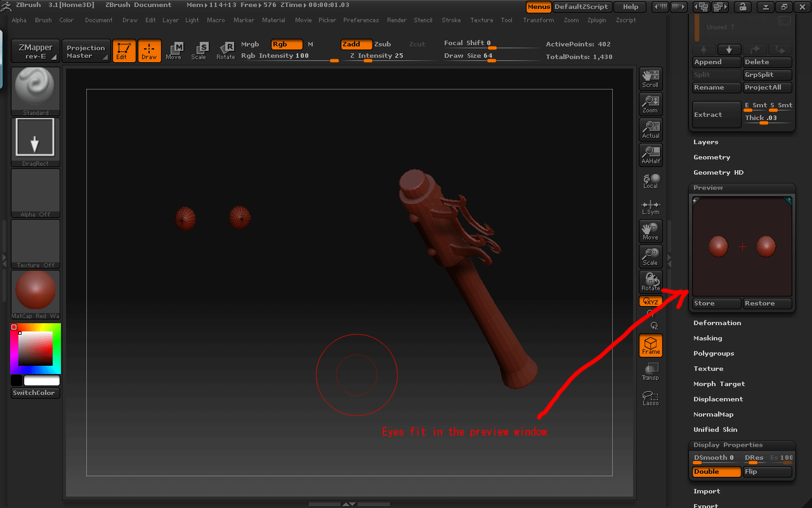Image resolution: width=812 pixels, height=508 pixels.
Task: Enable the Lasso selection icon
Action: (650, 398)
